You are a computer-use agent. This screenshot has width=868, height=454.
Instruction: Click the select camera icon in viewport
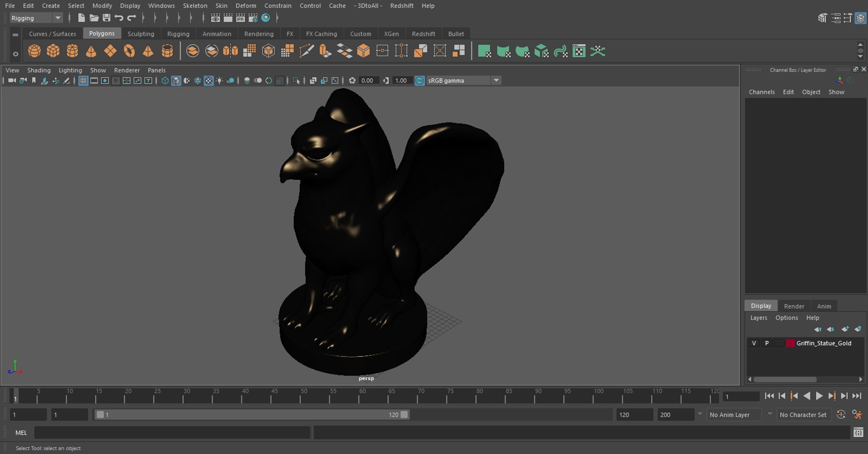tap(12, 80)
